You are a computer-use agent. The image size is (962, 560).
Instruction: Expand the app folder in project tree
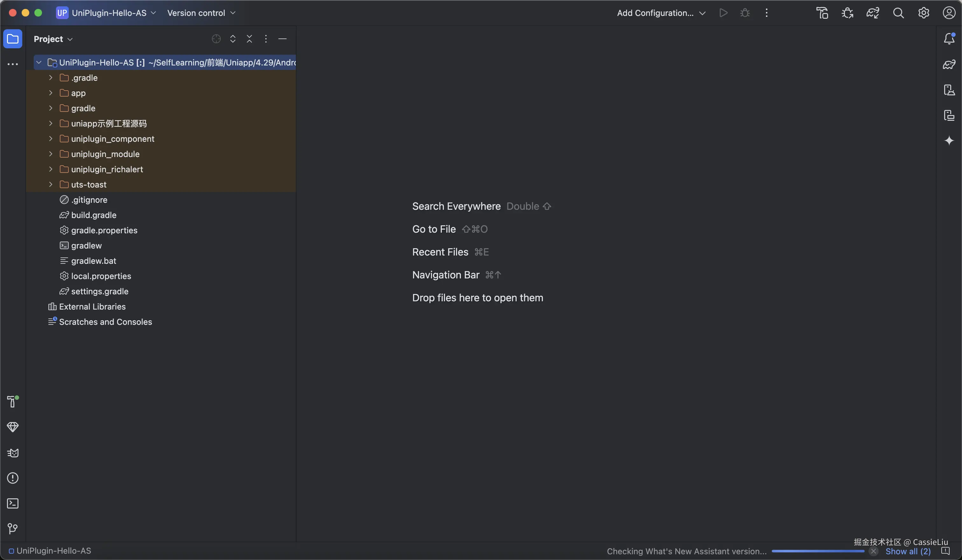click(51, 93)
